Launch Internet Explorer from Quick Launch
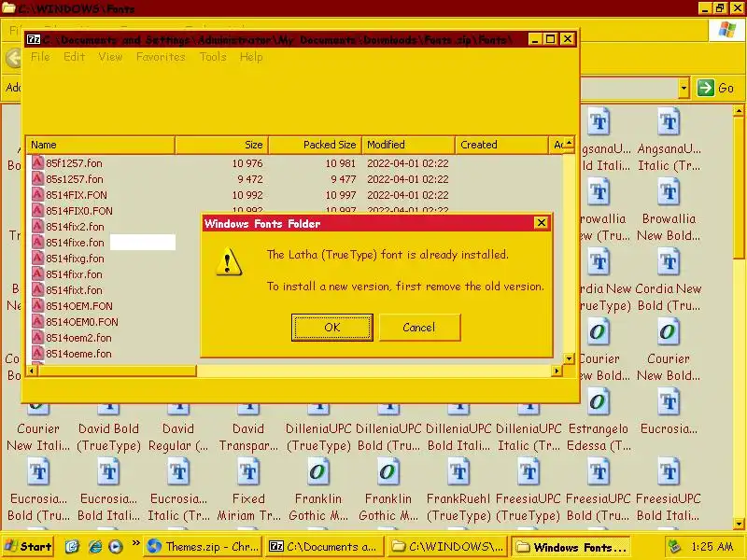Image resolution: width=747 pixels, height=560 pixels. [95, 546]
